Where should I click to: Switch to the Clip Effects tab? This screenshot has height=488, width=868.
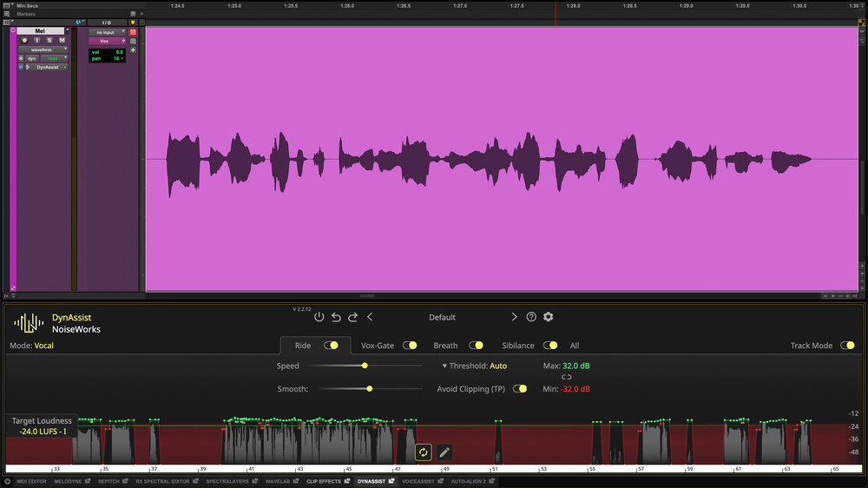point(323,481)
